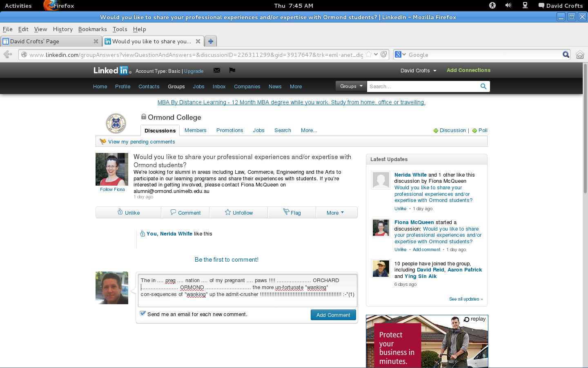Toggle Unlike on the discussion
Screen dimensions: 588x368
point(129,213)
